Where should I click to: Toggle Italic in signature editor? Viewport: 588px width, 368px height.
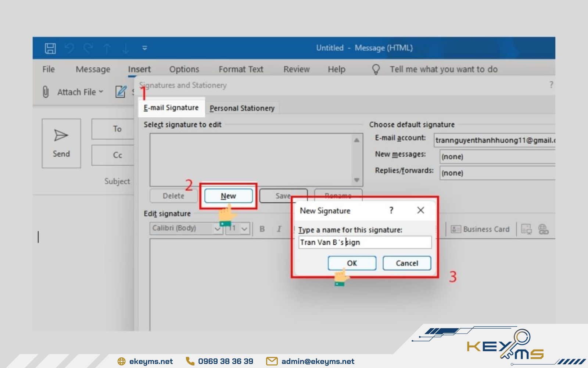click(x=279, y=229)
